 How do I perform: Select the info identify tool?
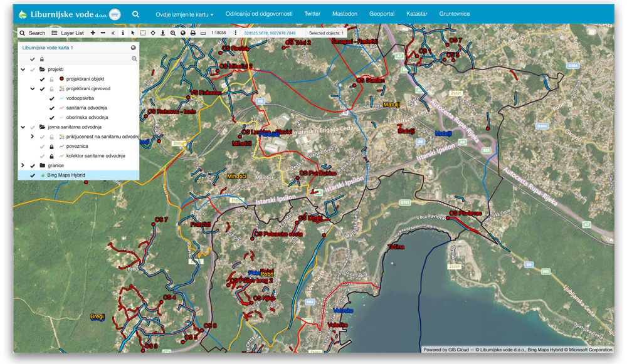pyautogui.click(x=123, y=33)
